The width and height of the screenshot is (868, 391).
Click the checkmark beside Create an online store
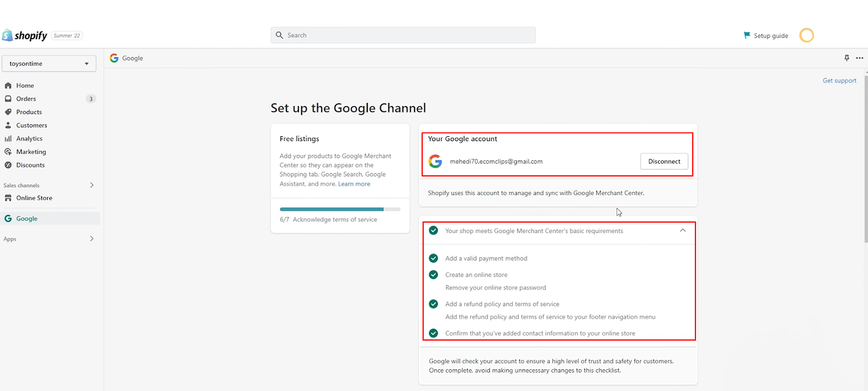433,275
